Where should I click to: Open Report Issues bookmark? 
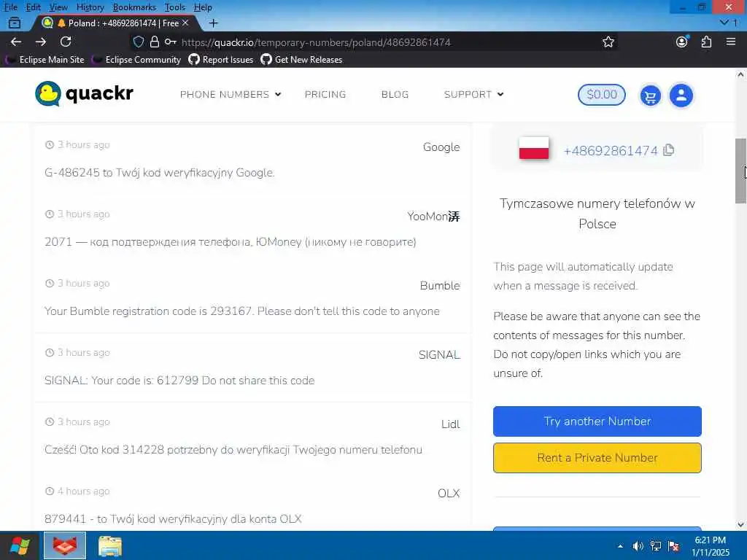click(221, 60)
